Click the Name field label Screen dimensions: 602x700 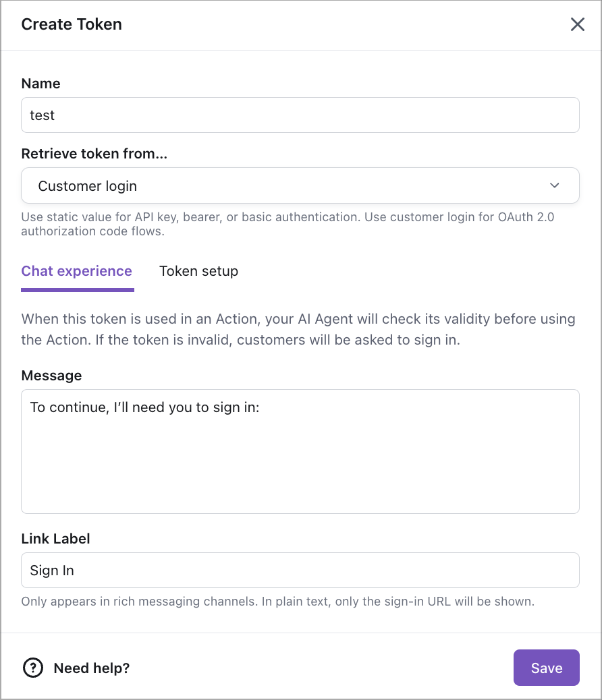(x=41, y=84)
